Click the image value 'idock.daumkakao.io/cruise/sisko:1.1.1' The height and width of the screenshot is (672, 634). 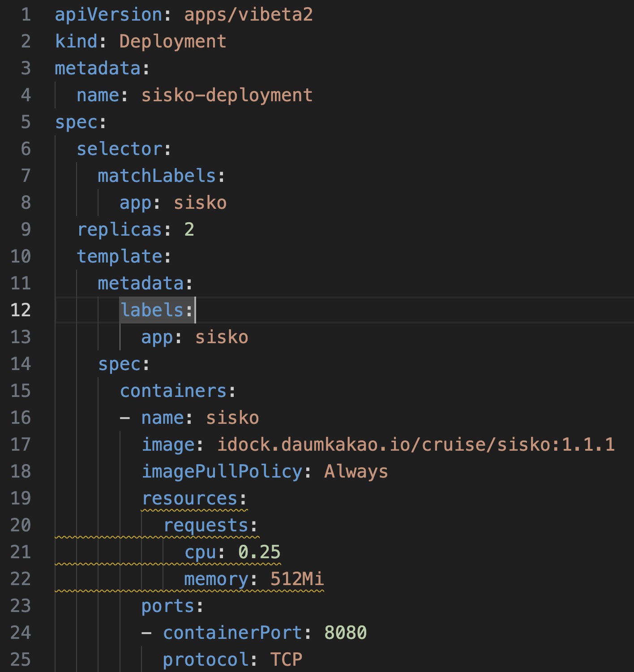(416, 445)
